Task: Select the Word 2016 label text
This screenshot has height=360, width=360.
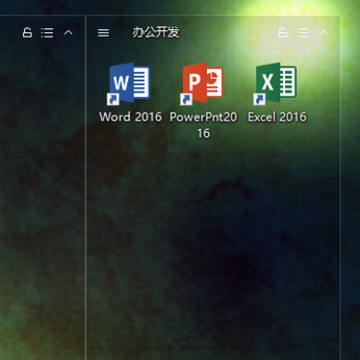Action: click(x=130, y=117)
